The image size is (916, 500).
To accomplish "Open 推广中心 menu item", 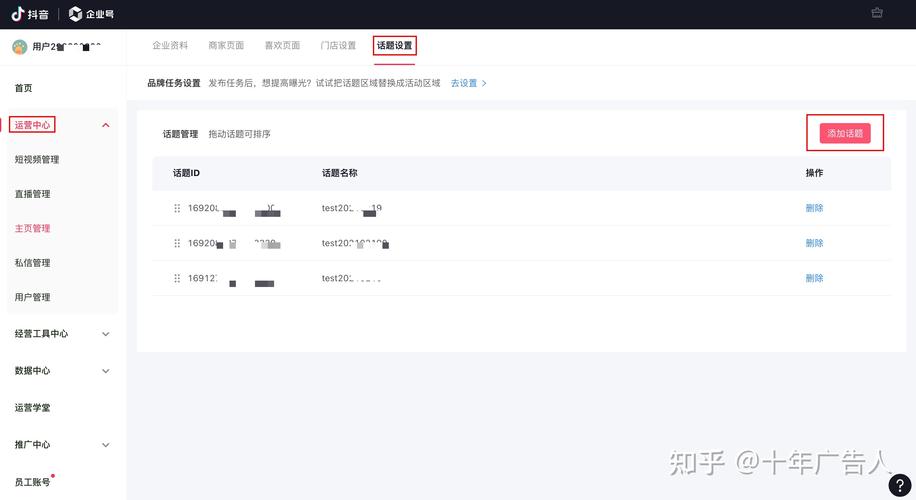I will (x=32, y=445).
